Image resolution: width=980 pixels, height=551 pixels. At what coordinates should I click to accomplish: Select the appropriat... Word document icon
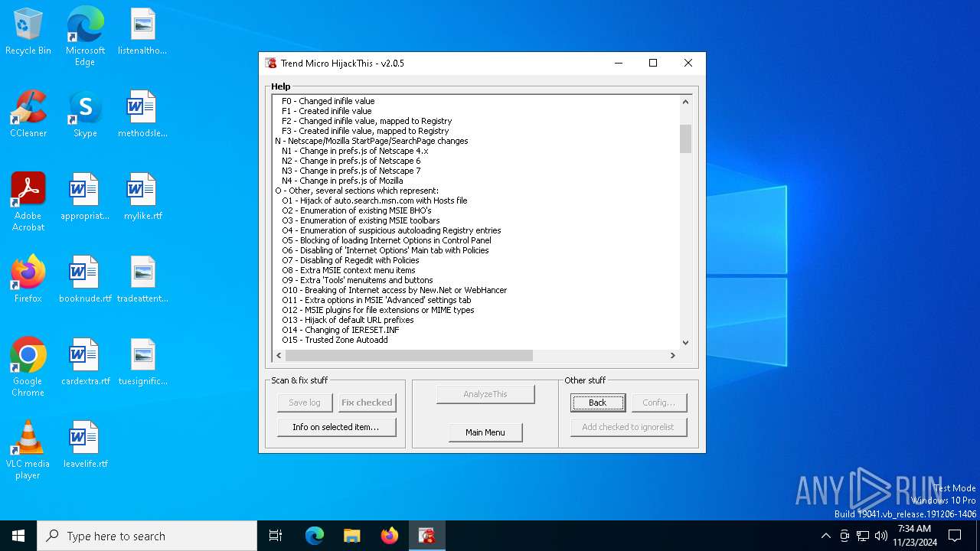click(x=85, y=197)
